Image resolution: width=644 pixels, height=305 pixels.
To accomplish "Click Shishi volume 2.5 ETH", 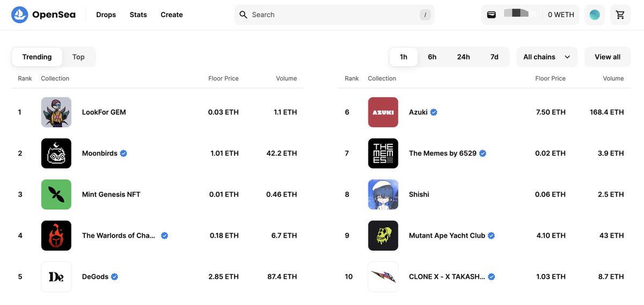I will [x=611, y=194].
